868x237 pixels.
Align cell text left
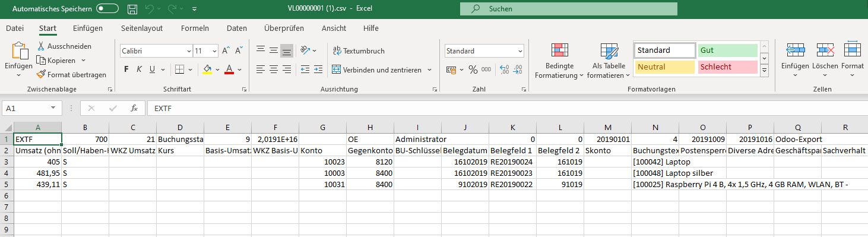click(260, 69)
